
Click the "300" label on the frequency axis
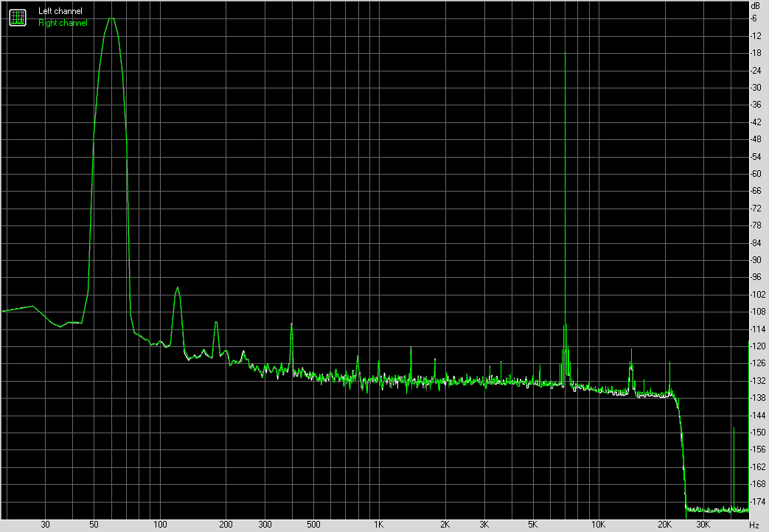[265, 525]
